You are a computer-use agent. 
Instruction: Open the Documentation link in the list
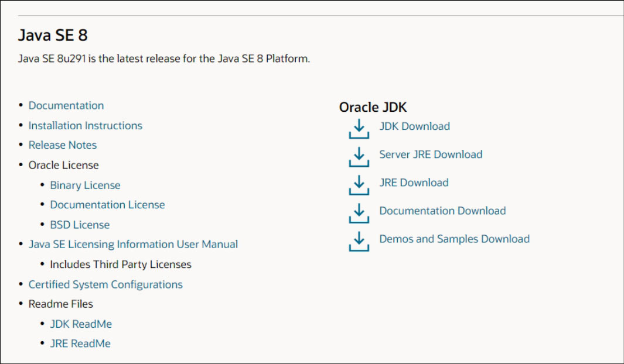point(66,106)
